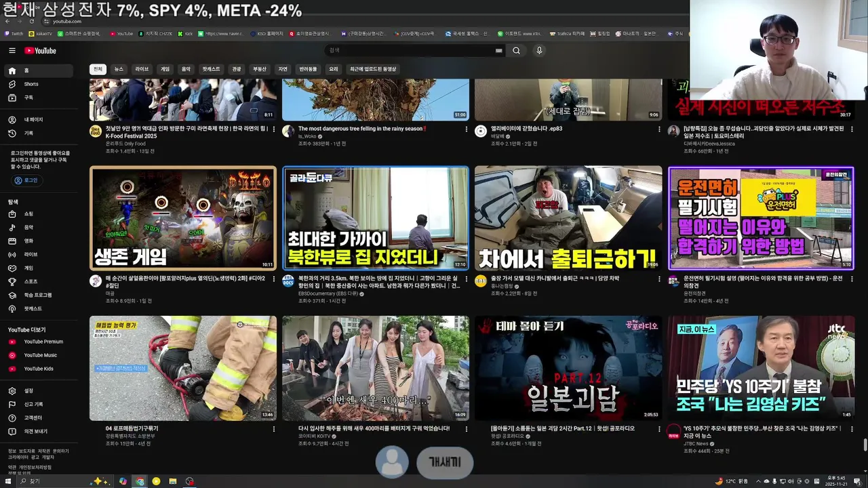
Task: Select the 게임 filter chip
Action: click(165, 69)
